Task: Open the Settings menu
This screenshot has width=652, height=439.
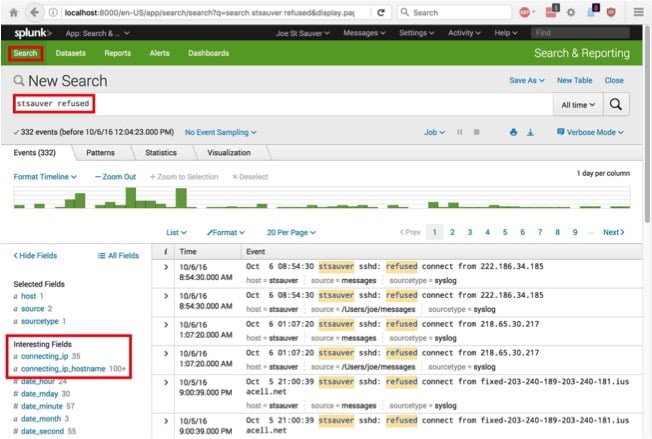Action: pos(417,33)
